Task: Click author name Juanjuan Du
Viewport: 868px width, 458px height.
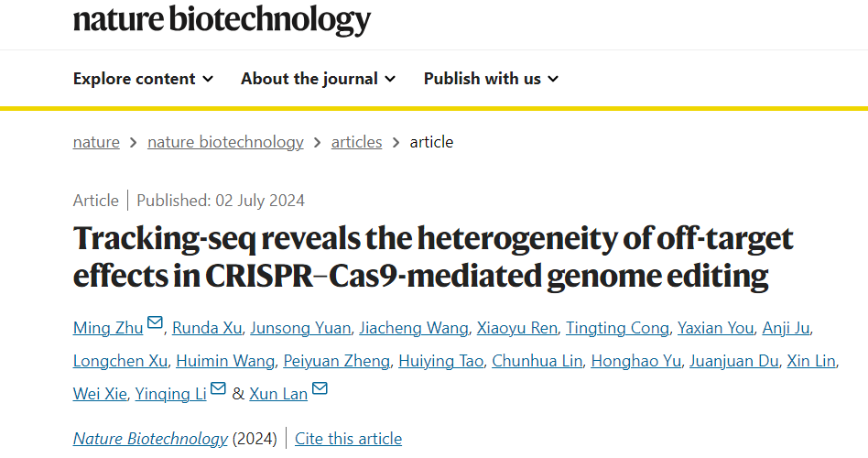Action: [x=734, y=361]
